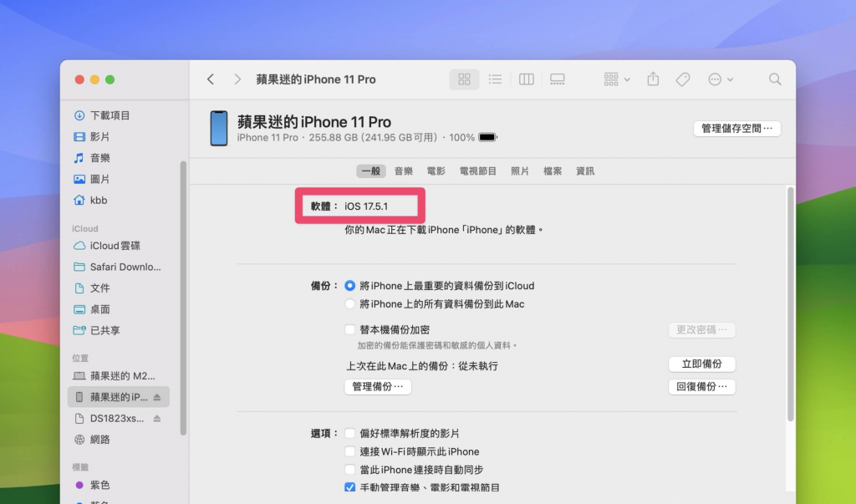Select backup to iCloud radio button
This screenshot has width=856, height=504.
(x=350, y=286)
